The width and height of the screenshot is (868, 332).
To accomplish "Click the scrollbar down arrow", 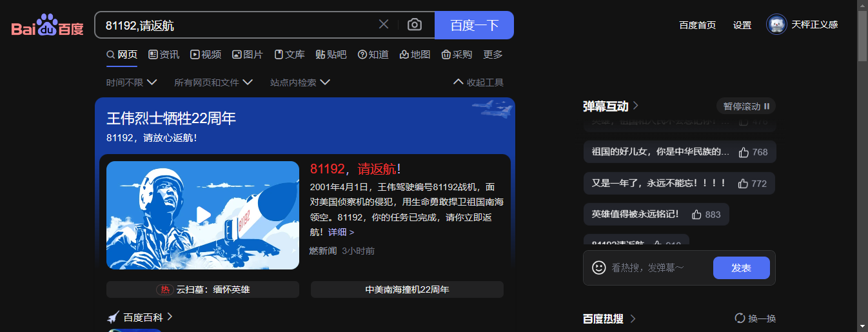I will pyautogui.click(x=862, y=326).
